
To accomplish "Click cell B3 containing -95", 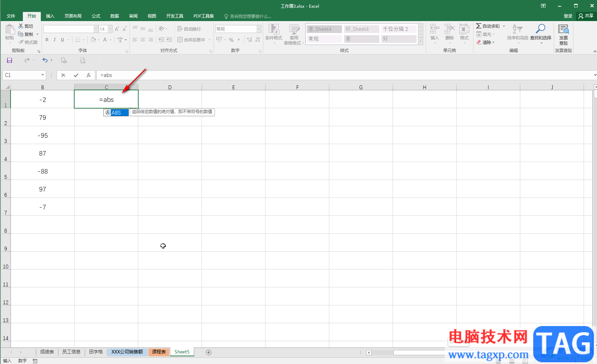I will pyautogui.click(x=43, y=135).
